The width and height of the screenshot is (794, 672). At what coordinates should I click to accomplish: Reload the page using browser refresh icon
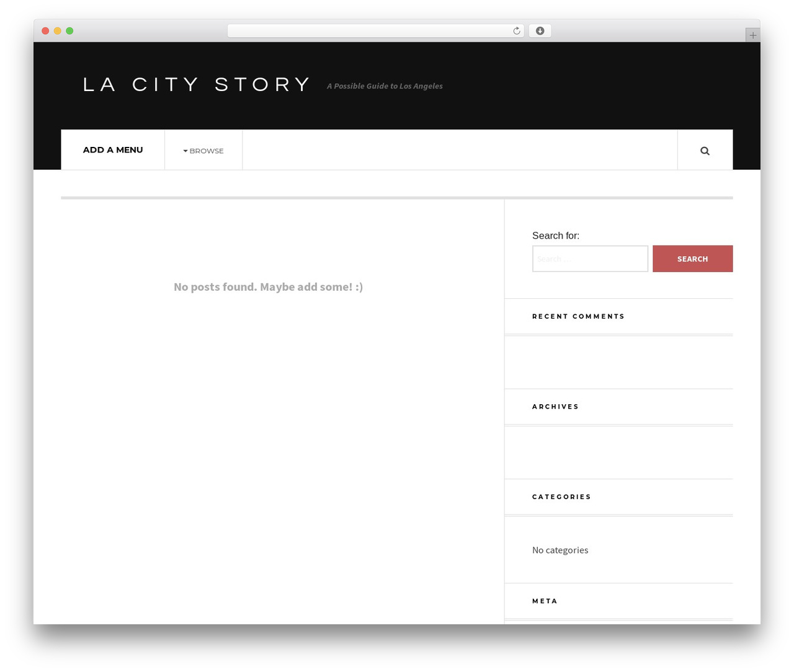517,31
